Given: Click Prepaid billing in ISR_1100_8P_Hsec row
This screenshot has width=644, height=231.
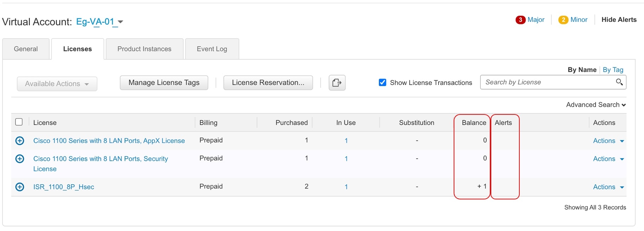Looking at the screenshot, I should point(211,186).
